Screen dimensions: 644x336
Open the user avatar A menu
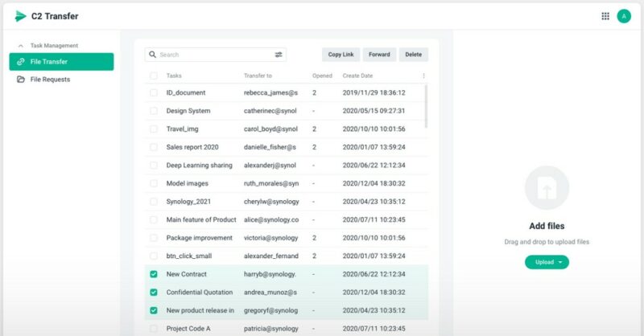(x=624, y=16)
